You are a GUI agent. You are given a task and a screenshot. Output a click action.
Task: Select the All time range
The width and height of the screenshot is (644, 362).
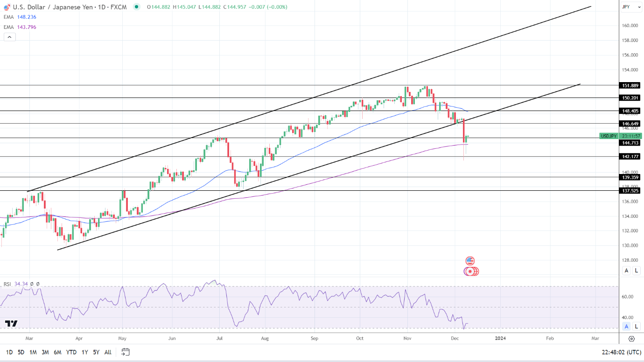coord(108,352)
